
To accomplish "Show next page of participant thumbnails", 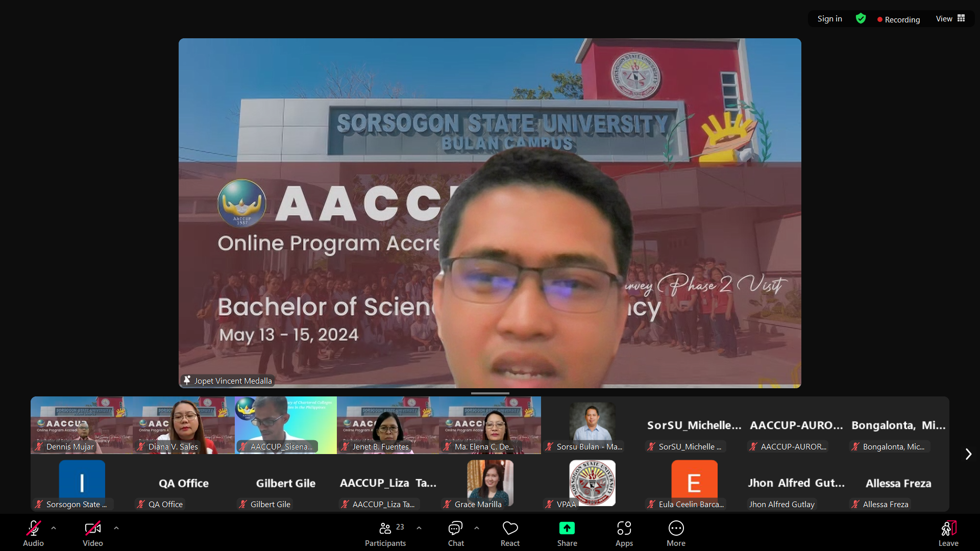I will [968, 454].
